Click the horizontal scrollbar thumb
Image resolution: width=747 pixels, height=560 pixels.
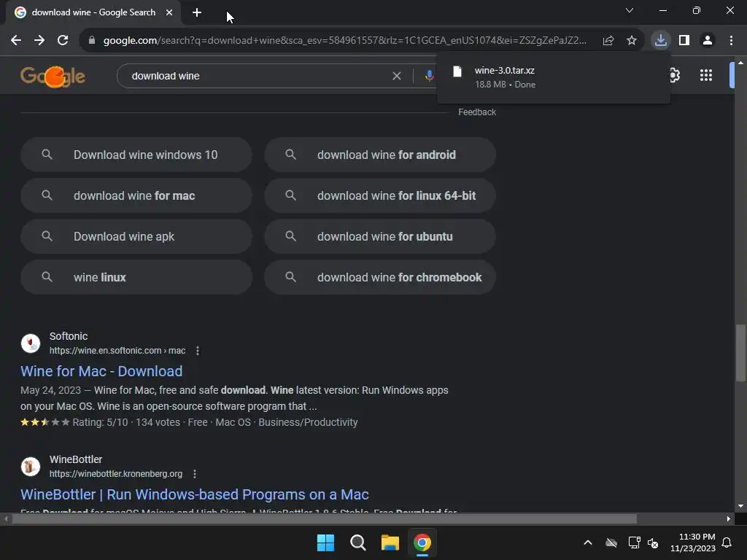point(324,519)
